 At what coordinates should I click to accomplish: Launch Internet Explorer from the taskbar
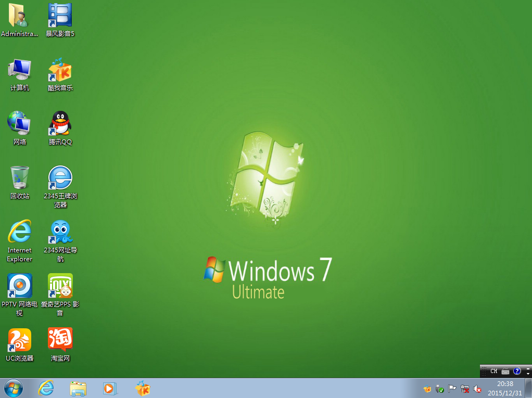pyautogui.click(x=46, y=388)
